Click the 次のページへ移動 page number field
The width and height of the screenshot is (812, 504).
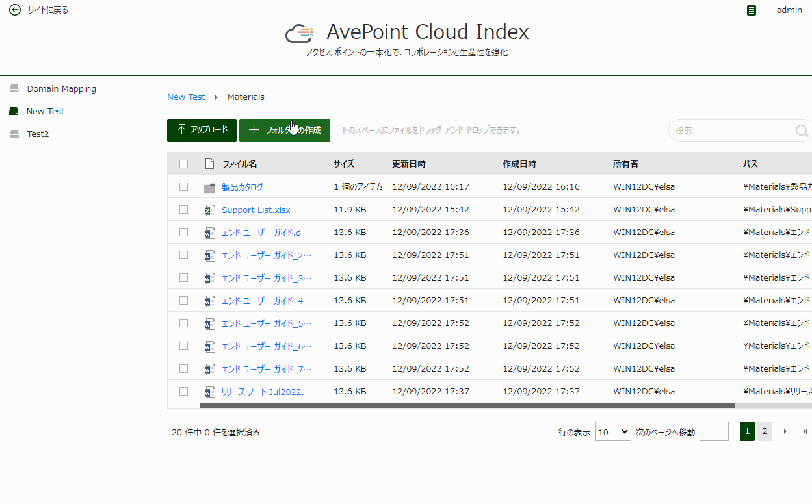coord(714,431)
